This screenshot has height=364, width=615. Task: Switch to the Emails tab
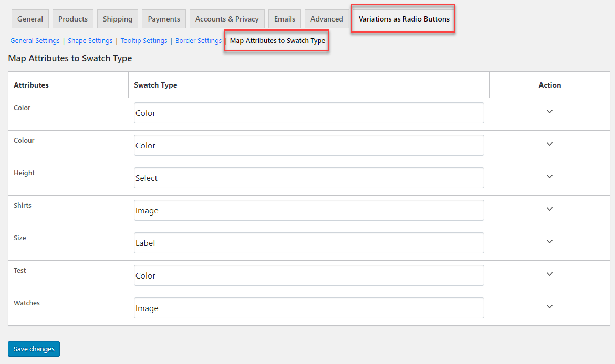coord(284,18)
